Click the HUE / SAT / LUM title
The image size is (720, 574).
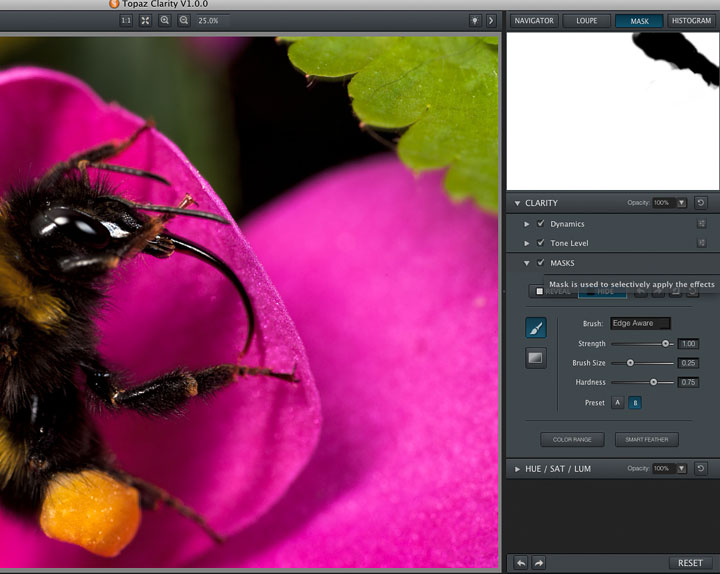(x=558, y=469)
